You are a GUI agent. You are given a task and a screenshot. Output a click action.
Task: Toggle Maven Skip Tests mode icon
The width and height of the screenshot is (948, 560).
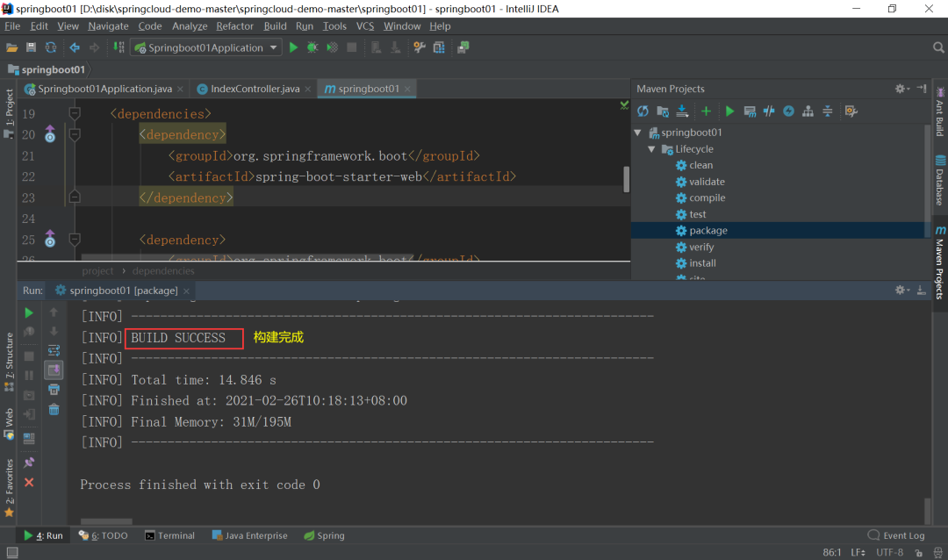pyautogui.click(x=769, y=111)
